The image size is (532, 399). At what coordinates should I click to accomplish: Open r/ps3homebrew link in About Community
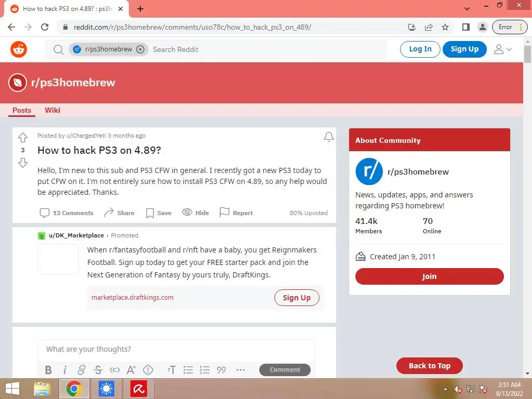pyautogui.click(x=418, y=171)
